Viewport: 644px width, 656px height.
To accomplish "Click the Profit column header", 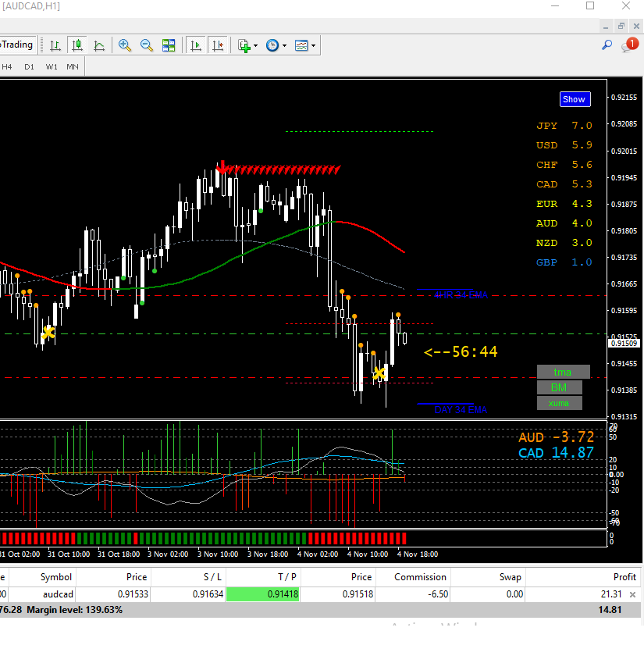I will 584,577.
